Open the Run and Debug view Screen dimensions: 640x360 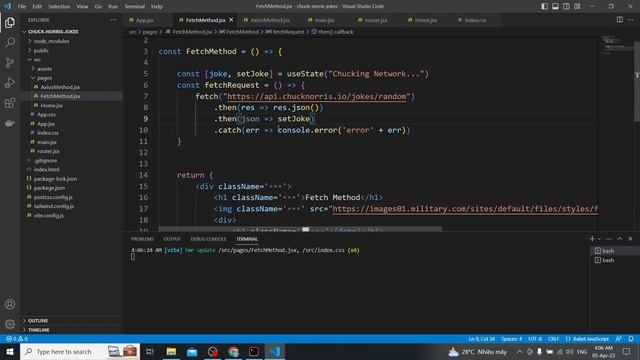pos(10,82)
